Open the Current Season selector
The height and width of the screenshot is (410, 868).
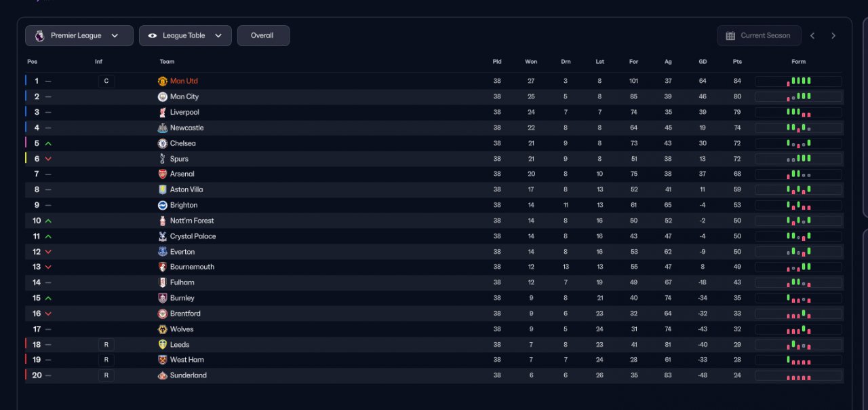click(759, 36)
